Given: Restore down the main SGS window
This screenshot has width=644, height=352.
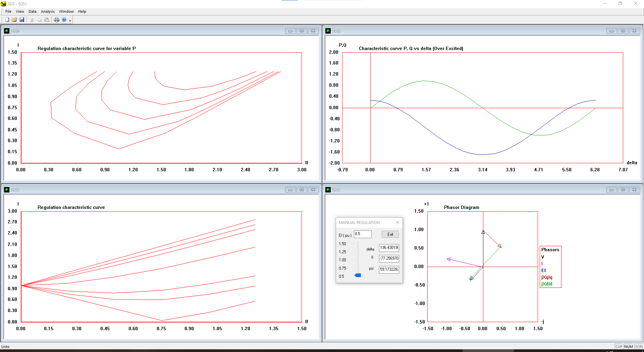Looking at the screenshot, I should tap(620, 4).
